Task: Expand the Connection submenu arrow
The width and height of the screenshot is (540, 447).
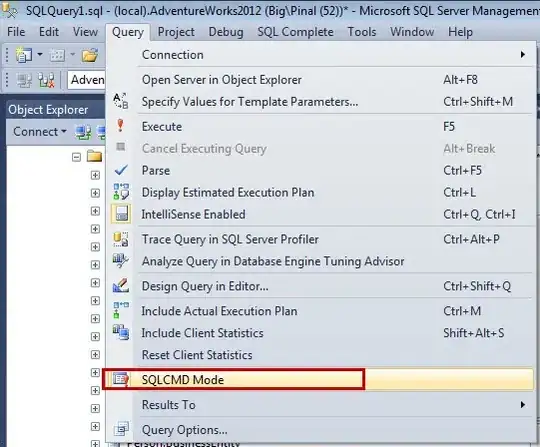Action: tap(523, 54)
